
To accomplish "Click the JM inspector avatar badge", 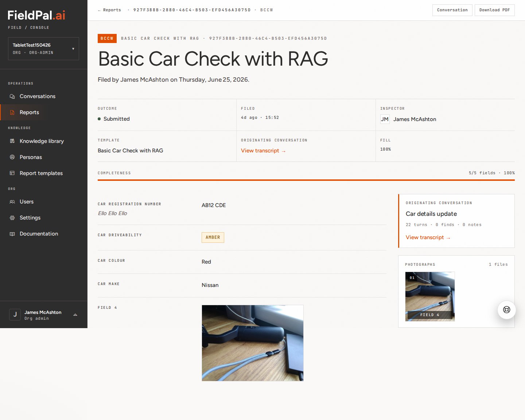I will (x=385, y=119).
